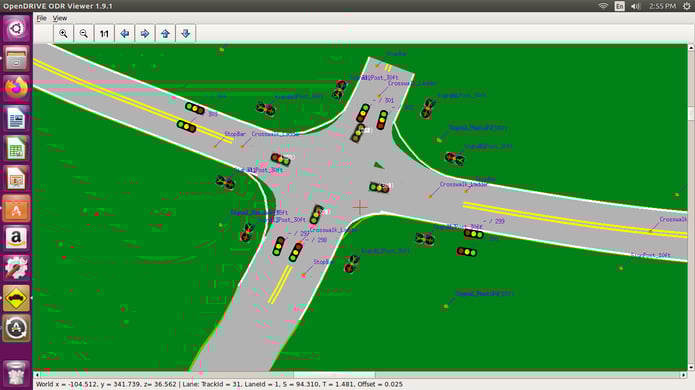This screenshot has width=695, height=390.
Task: Click the zoom in magnifier button
Action: pos(63,34)
